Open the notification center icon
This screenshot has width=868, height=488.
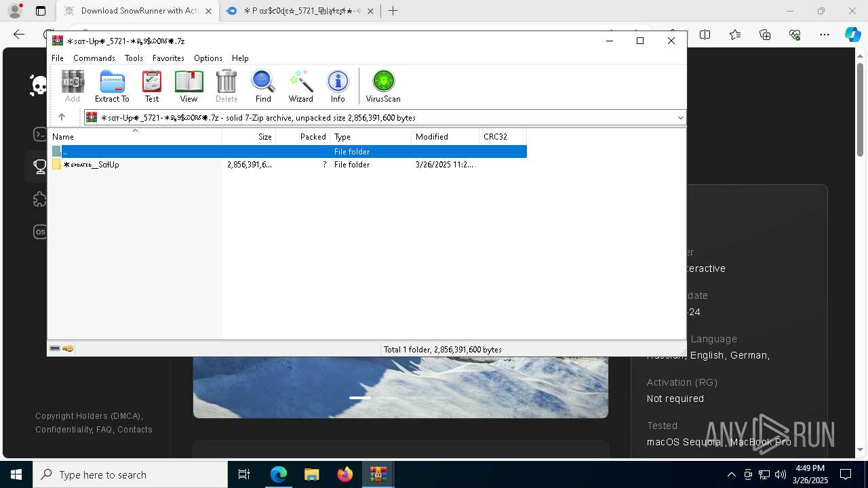pyautogui.click(x=846, y=474)
